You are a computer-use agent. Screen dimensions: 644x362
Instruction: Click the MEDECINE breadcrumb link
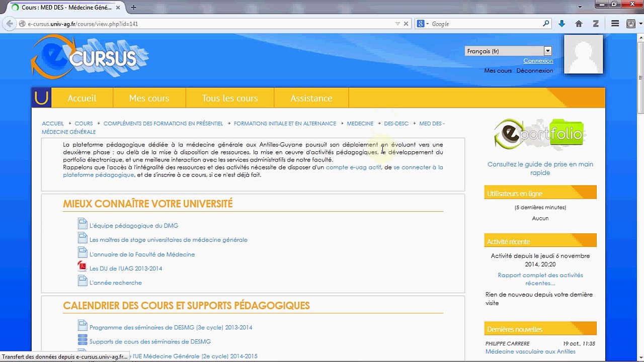click(360, 124)
